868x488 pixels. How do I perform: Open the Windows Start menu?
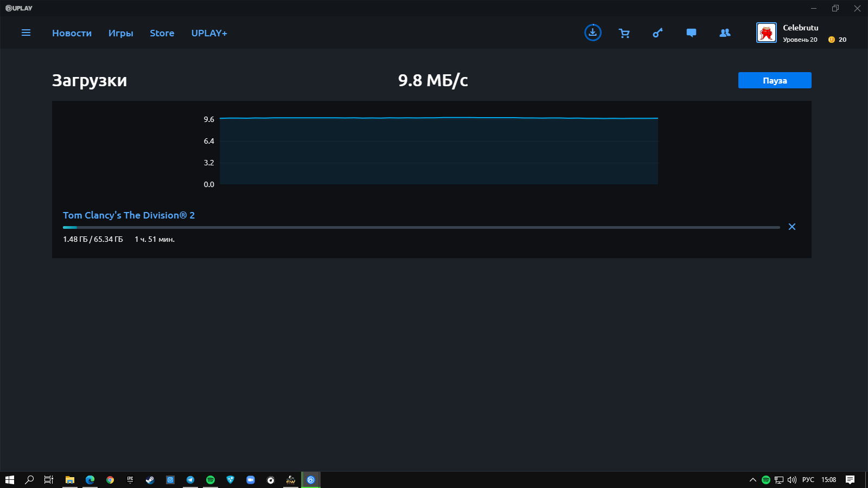pos(10,480)
